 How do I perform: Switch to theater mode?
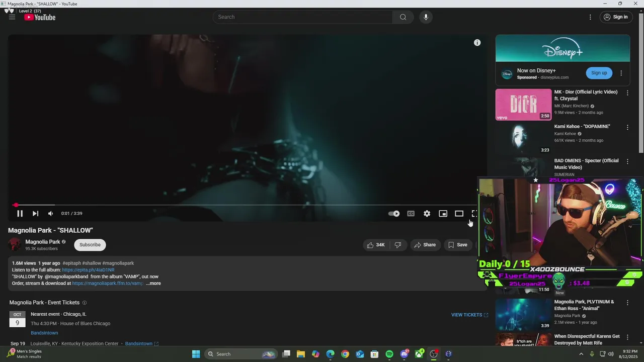point(459,214)
